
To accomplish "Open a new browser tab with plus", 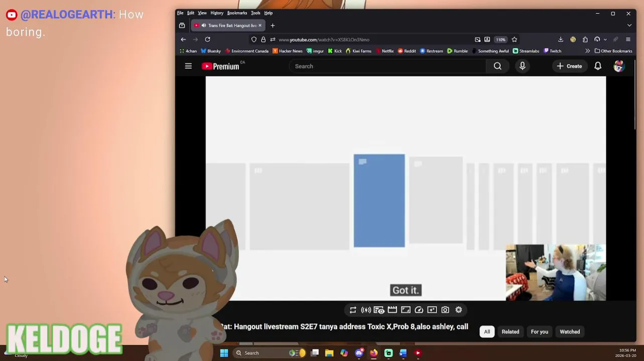I will (273, 26).
